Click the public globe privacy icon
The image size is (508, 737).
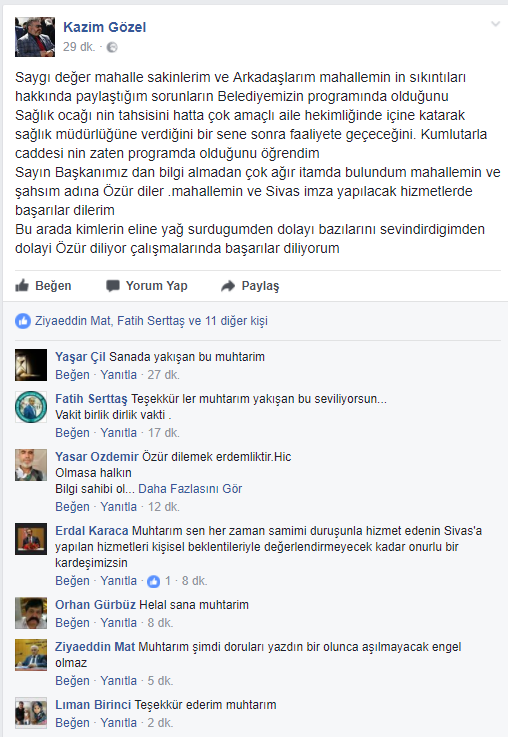pyautogui.click(x=112, y=47)
